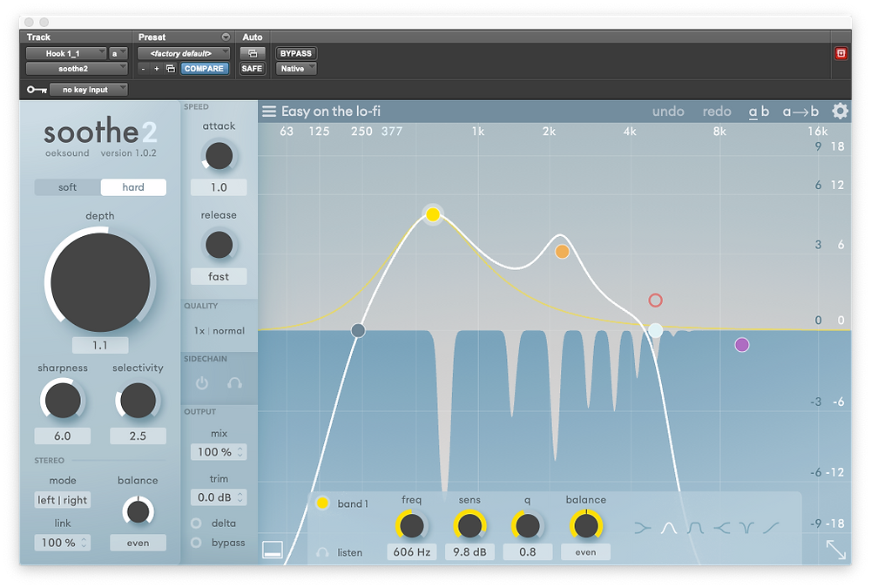Image resolution: width=871 pixels, height=588 pixels.
Task: Open the Native processing dropdown
Action: (296, 68)
